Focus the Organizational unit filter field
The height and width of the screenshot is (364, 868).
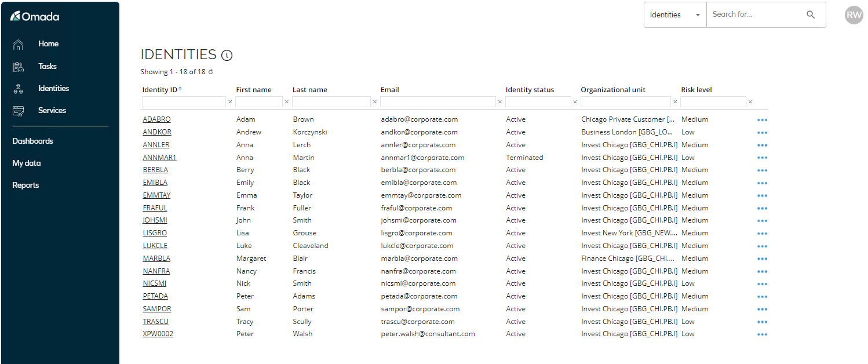(x=626, y=102)
